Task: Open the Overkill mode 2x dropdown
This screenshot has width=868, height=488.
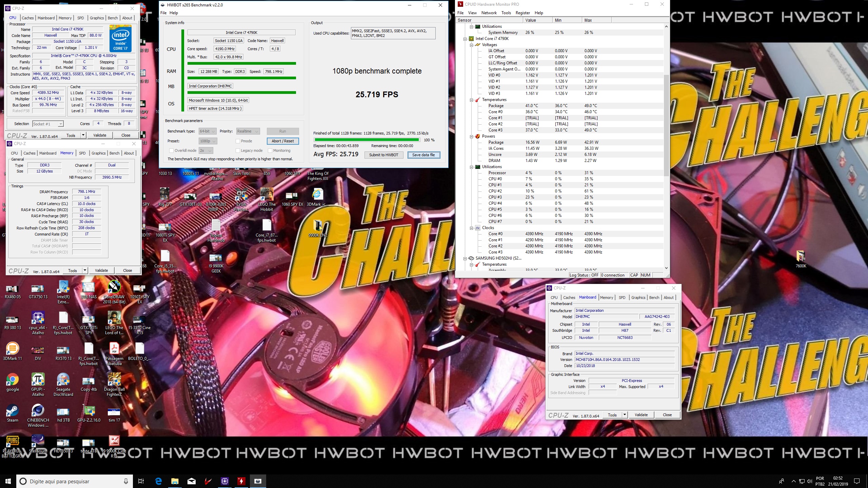Action: pyautogui.click(x=206, y=150)
